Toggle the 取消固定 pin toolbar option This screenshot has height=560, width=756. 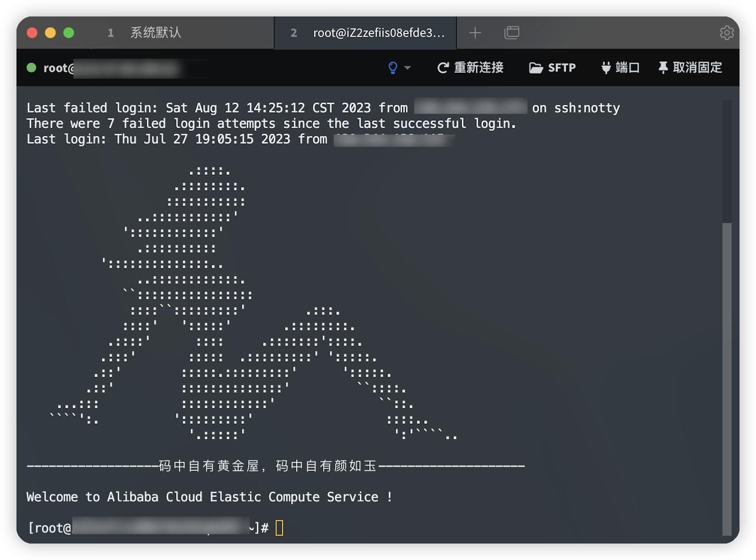[690, 68]
